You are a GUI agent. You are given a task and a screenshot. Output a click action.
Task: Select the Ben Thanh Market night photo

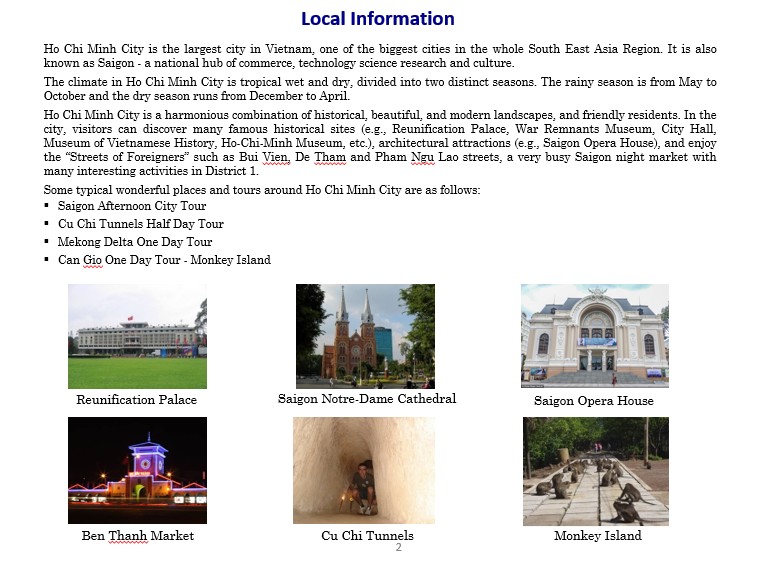(x=137, y=470)
